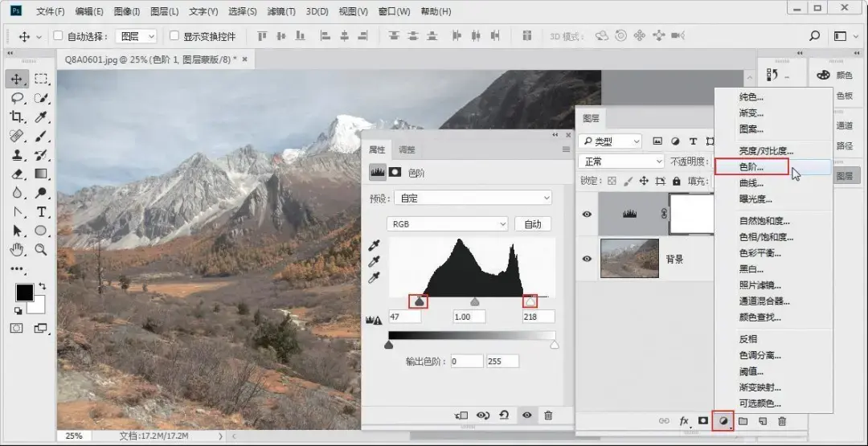This screenshot has height=446, width=868.
Task: Click the reset adjustment icon in Properties
Action: [x=504, y=415]
